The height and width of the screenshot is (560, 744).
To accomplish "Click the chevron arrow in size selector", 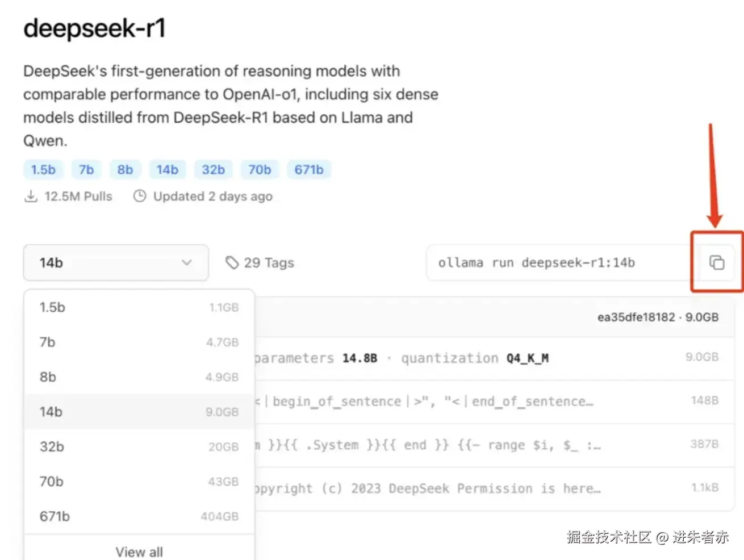I will pyautogui.click(x=186, y=262).
